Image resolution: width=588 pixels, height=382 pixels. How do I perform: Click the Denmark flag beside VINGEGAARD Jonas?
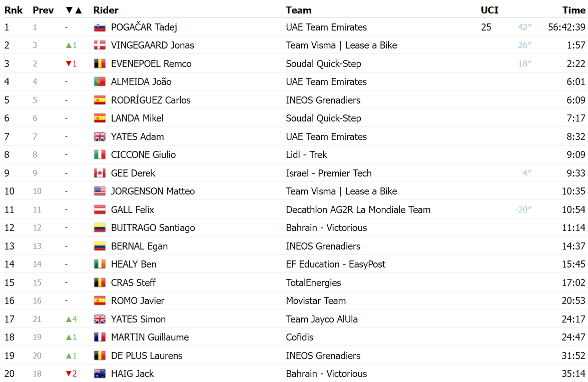[x=100, y=45]
